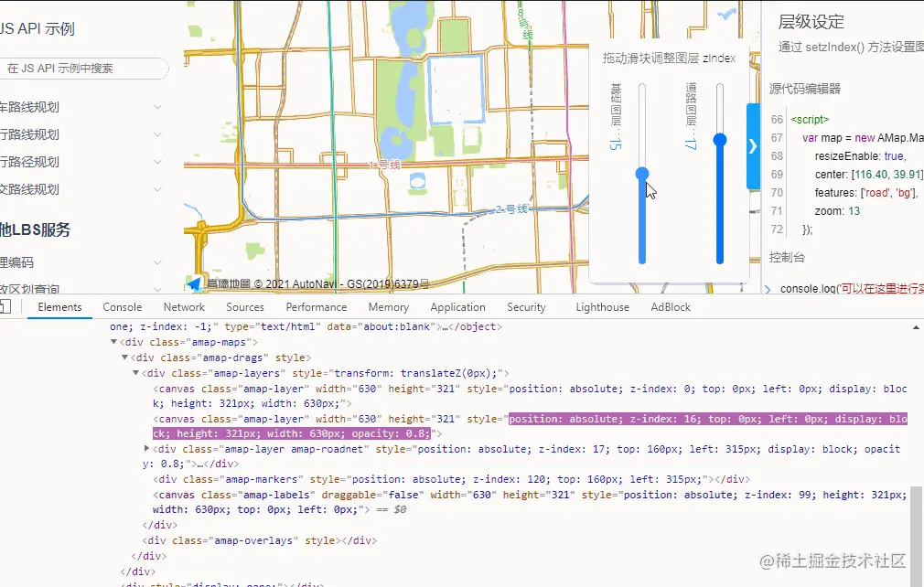Image resolution: width=924 pixels, height=587 pixels.
Task: Select the amap-overlays div element row
Action: click(x=259, y=540)
